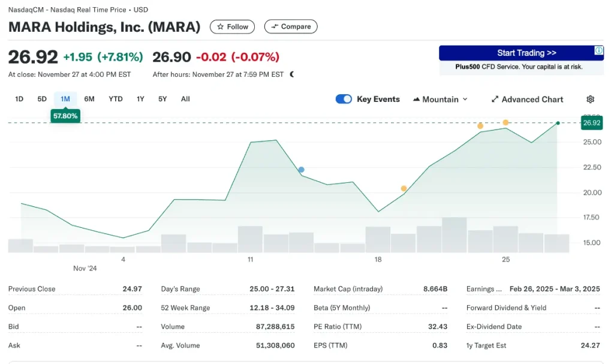Click the blue key event marker
Image resolution: width=614 pixels, height=364 pixels.
coord(301,170)
